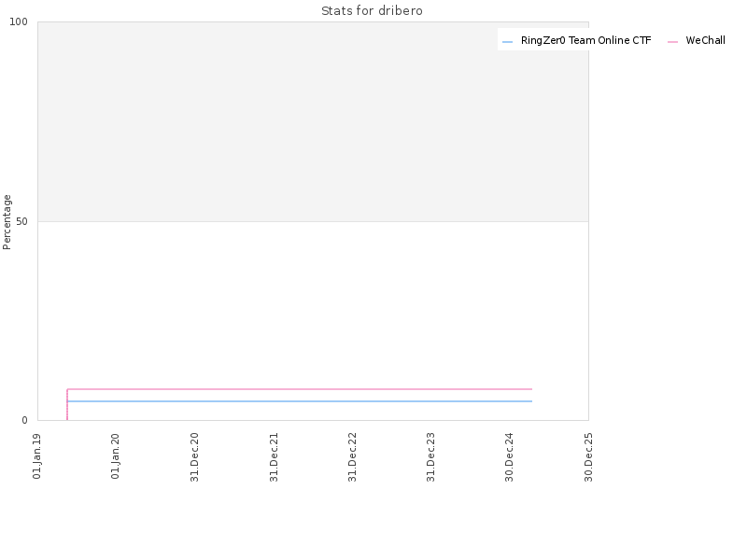Click the 01.Jan.19 x-axis date label
This screenshot has height=560, width=747.
36,456
